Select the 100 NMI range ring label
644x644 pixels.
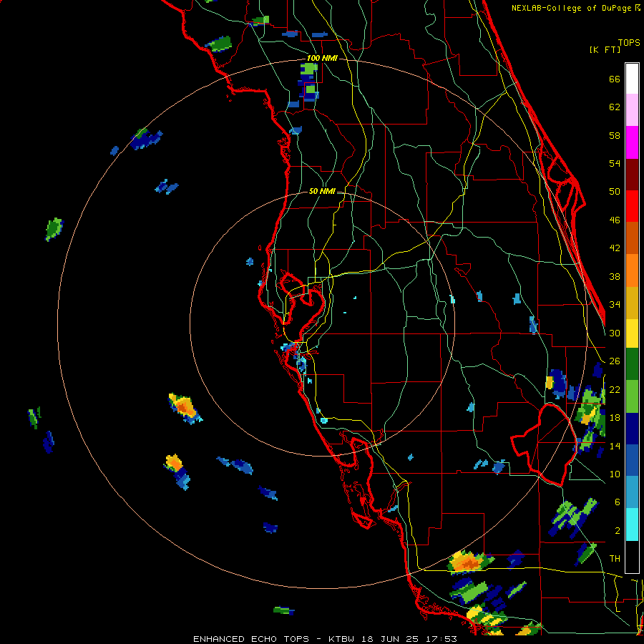(322, 58)
